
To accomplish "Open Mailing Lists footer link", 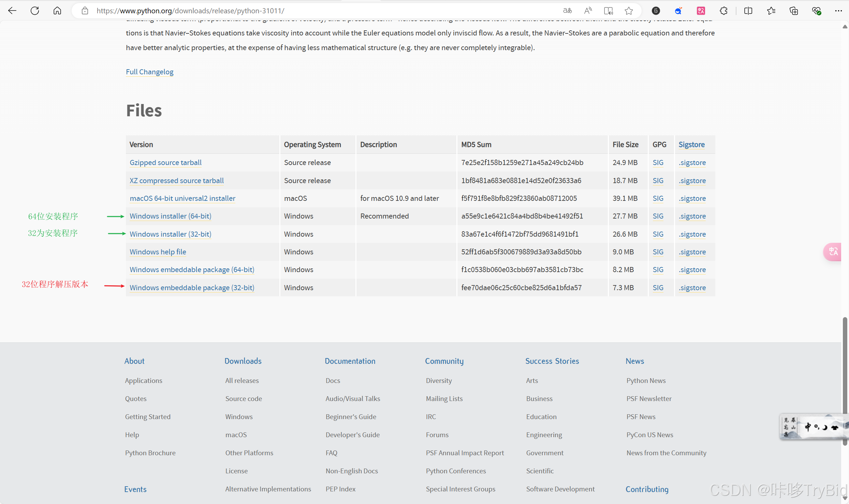I will [444, 398].
